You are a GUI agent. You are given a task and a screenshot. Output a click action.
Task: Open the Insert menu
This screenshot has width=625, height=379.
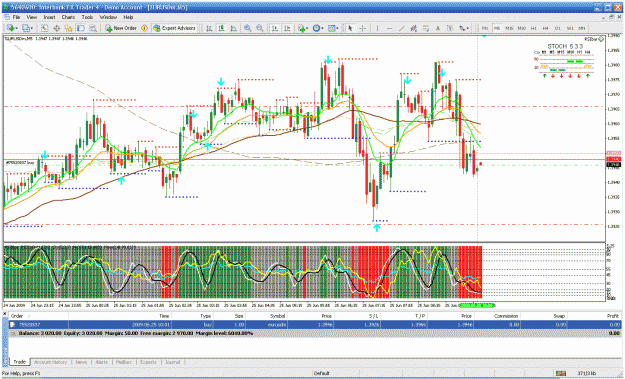pyautogui.click(x=49, y=17)
